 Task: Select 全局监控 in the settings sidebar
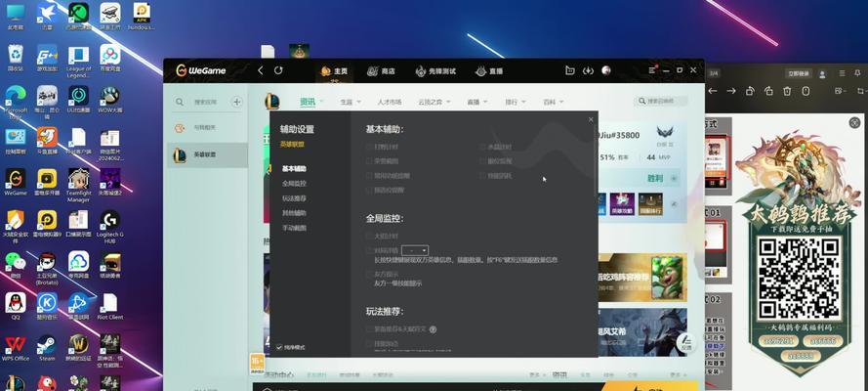(x=294, y=184)
